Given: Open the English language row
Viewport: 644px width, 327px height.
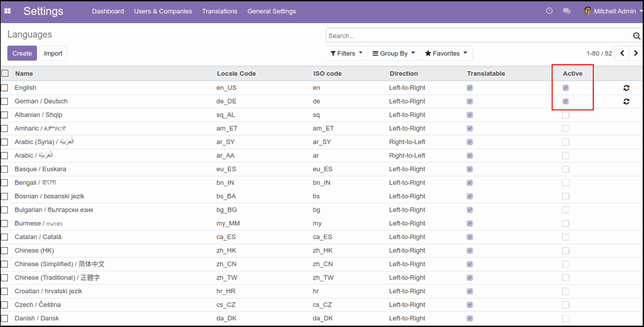Looking at the screenshot, I should 322,88.
